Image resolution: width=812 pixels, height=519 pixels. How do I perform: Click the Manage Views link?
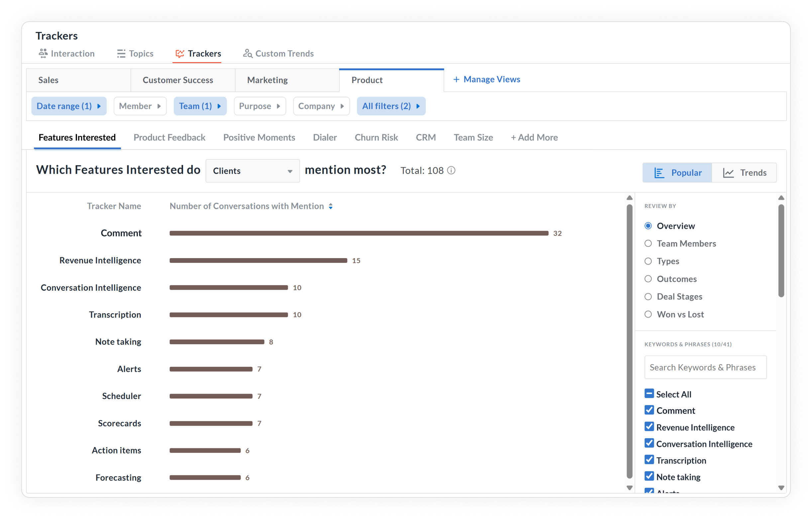point(486,79)
